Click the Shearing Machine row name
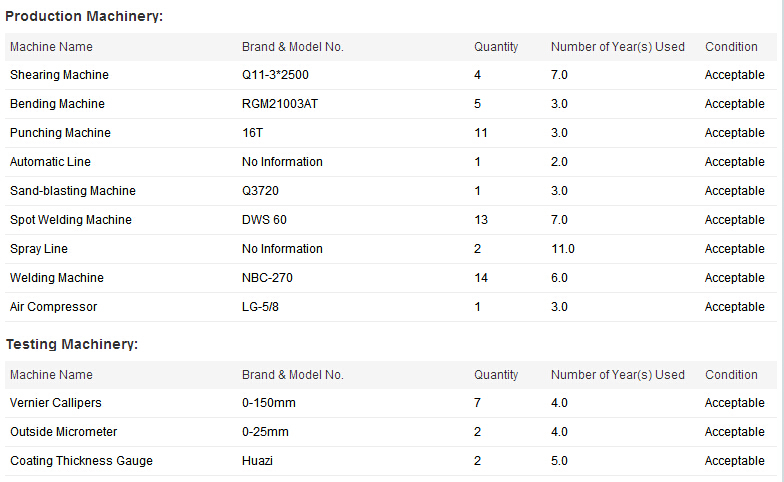 (59, 75)
